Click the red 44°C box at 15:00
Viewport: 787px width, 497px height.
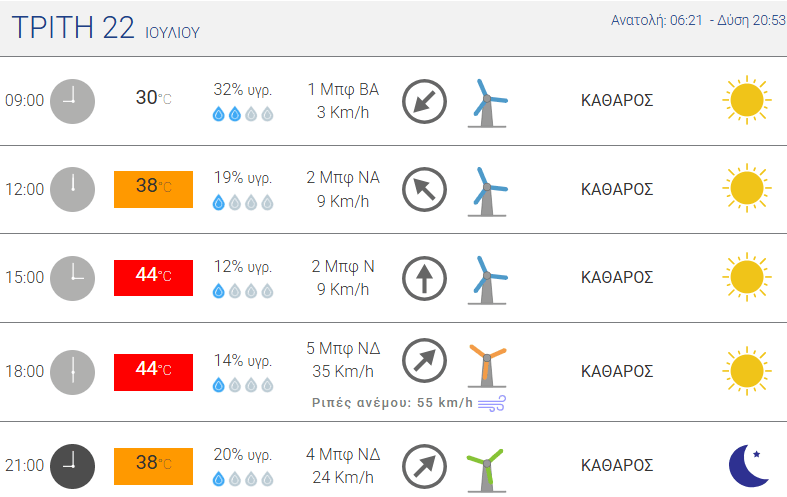click(x=154, y=278)
